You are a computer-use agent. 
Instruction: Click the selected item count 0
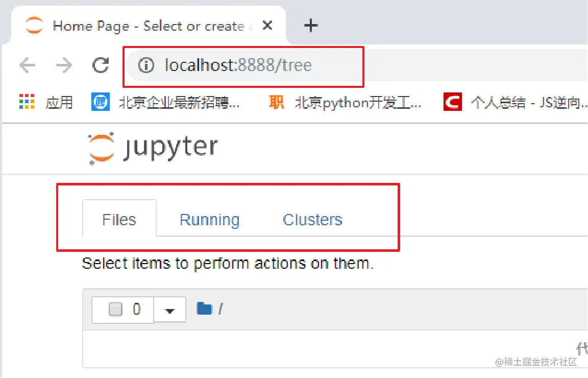coord(136,310)
